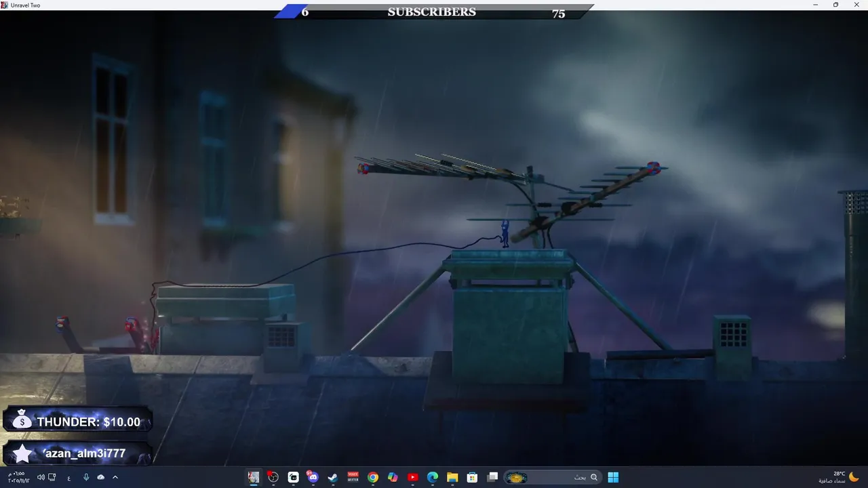Open the Unravel Two taskbar icon
This screenshot has height=488, width=868.
[x=254, y=477]
